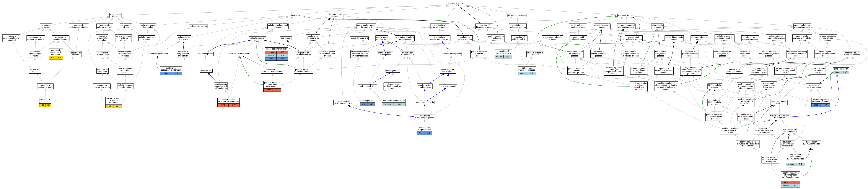Click the 'nucleic acid metabolic process' node
The image size is (868, 189).
[734, 71]
